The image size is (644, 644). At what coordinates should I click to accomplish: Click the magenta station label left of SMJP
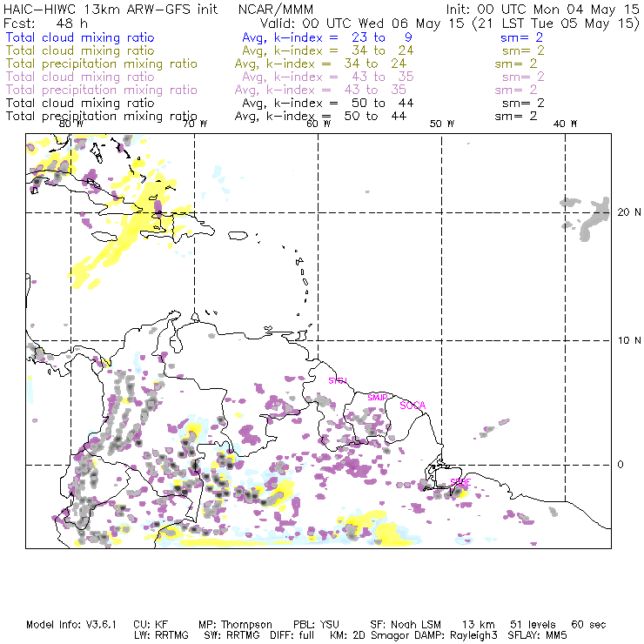pos(338,380)
